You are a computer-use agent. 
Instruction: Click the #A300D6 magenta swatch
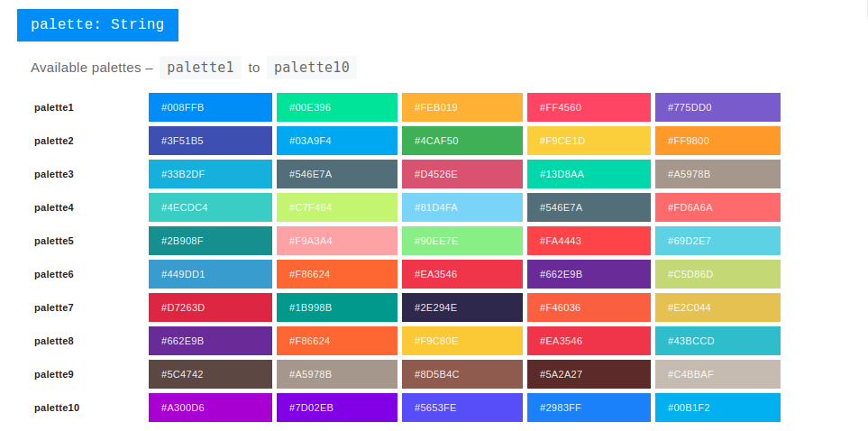[x=210, y=408]
